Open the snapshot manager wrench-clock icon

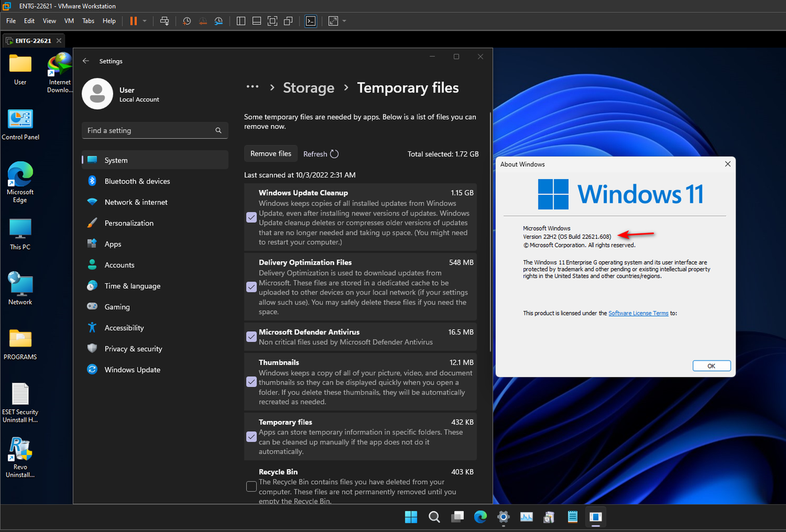[x=218, y=21]
